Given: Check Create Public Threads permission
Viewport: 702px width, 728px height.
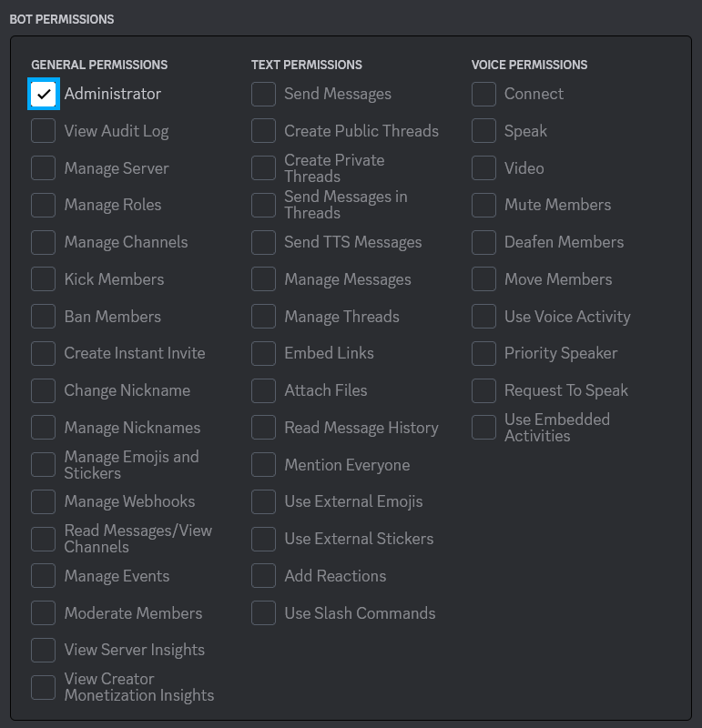Looking at the screenshot, I should (263, 131).
